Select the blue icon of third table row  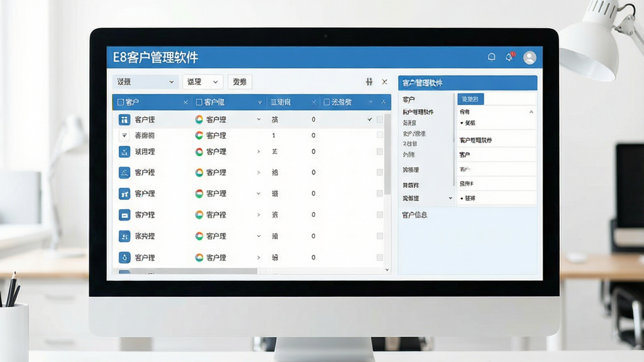click(x=125, y=151)
